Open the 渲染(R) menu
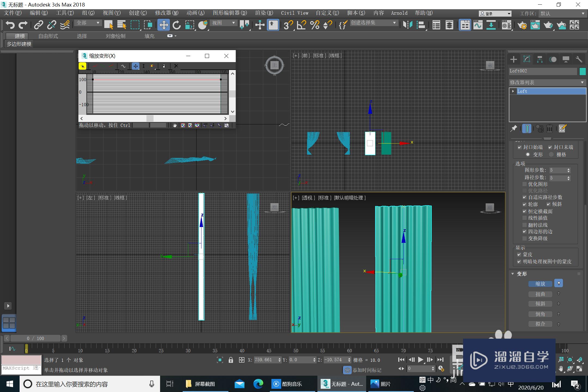 tap(264, 13)
